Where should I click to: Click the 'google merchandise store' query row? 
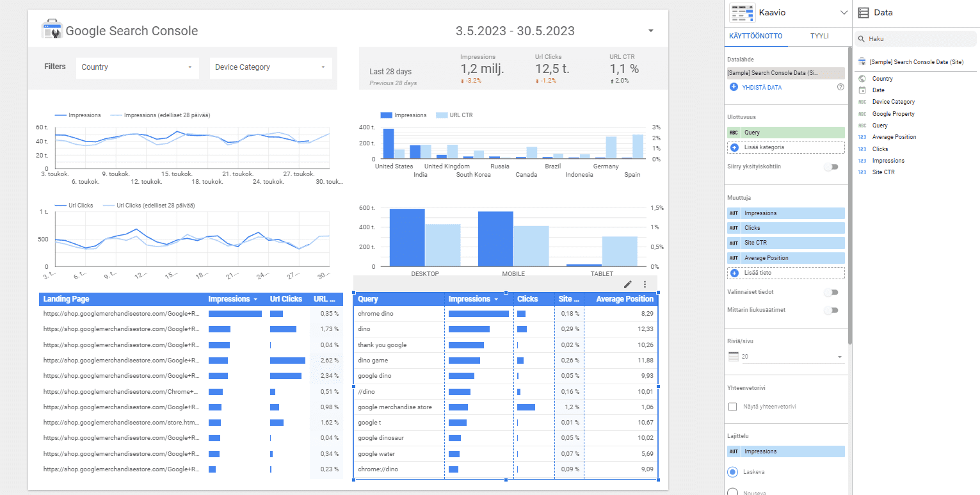506,407
